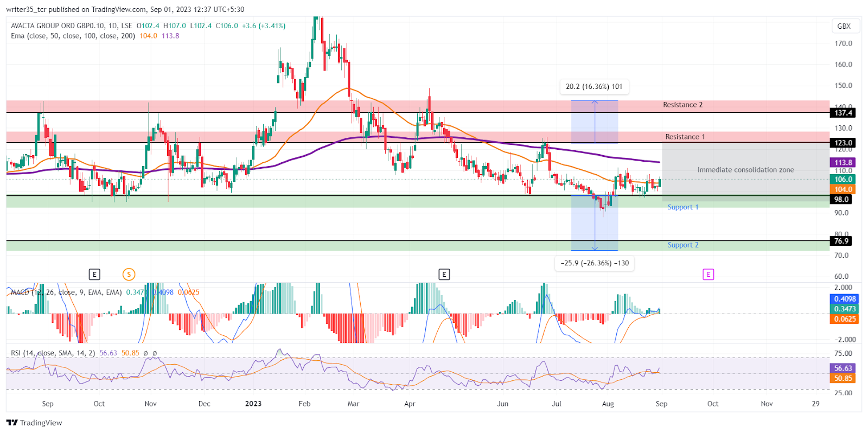Click the Feb label on the time axis

[304, 404]
